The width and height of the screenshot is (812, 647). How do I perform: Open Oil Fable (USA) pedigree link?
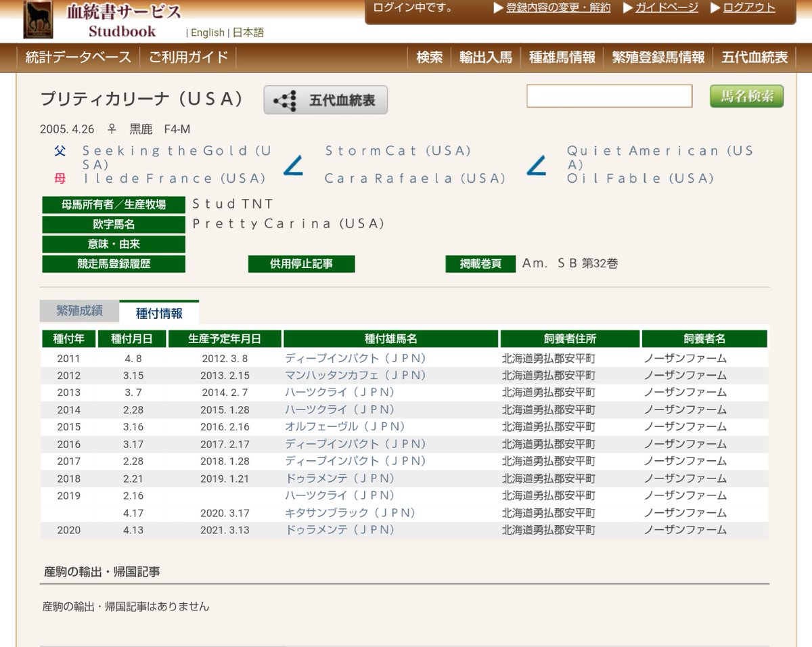pos(641,179)
